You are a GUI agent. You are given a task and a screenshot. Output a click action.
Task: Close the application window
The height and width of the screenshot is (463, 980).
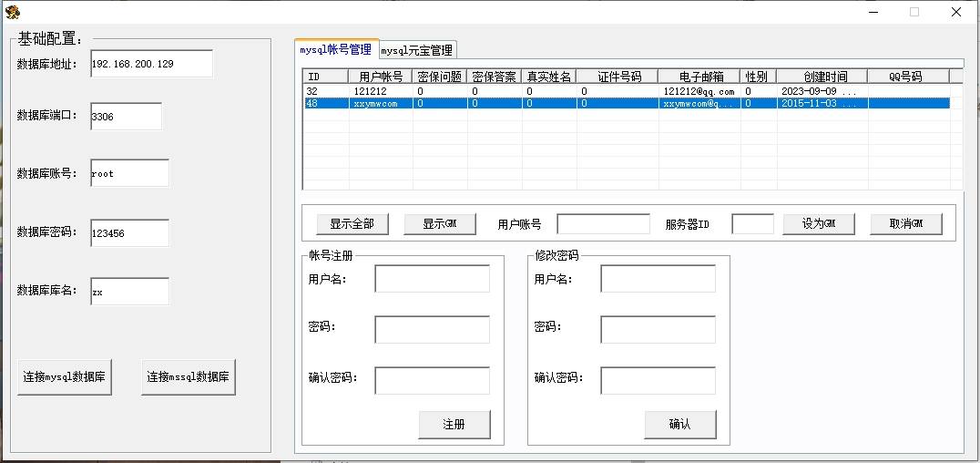(955, 11)
